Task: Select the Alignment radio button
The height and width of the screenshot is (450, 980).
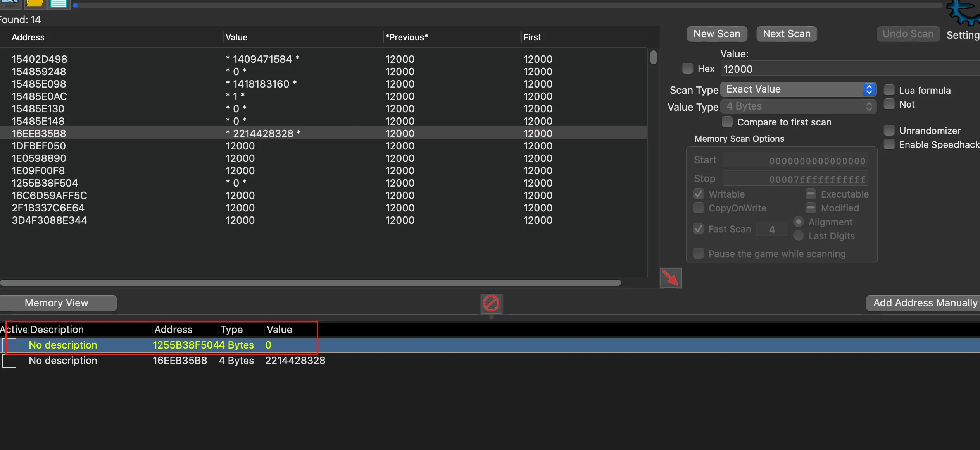Action: tap(799, 222)
